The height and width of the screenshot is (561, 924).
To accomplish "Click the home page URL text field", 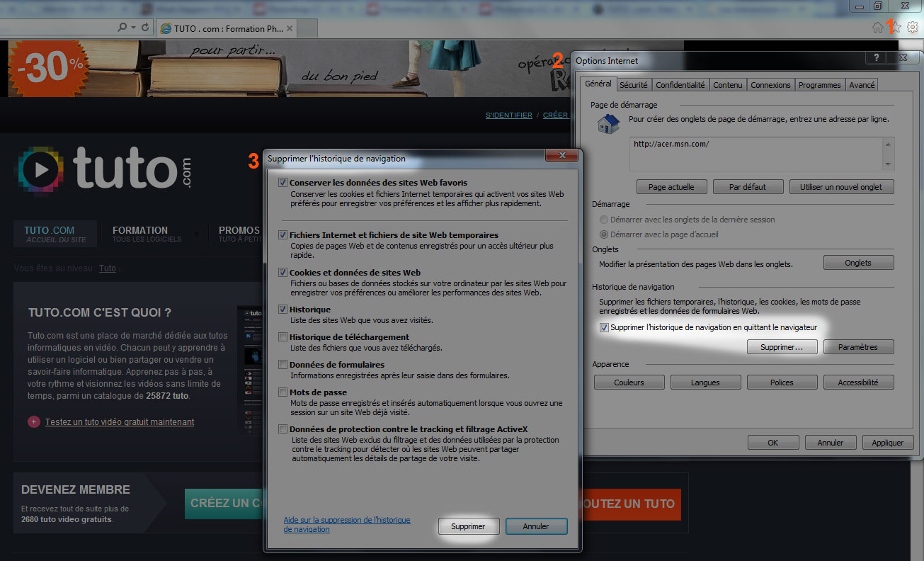I will click(x=755, y=154).
